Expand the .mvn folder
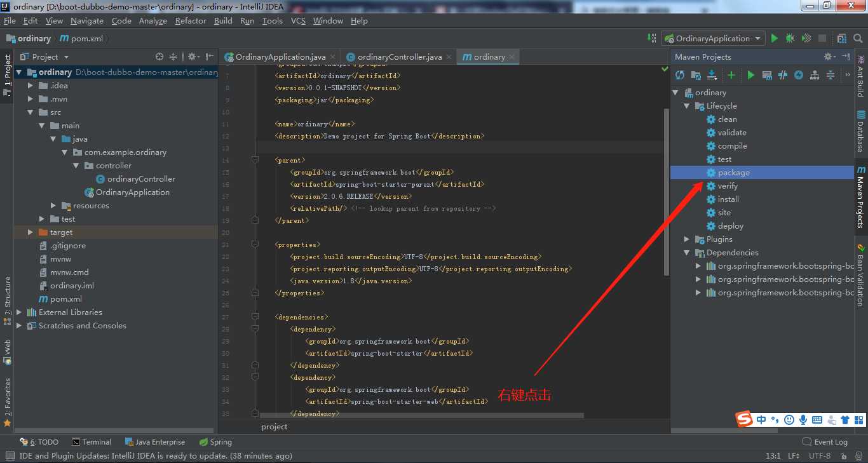This screenshot has height=463, width=868. pos(31,99)
